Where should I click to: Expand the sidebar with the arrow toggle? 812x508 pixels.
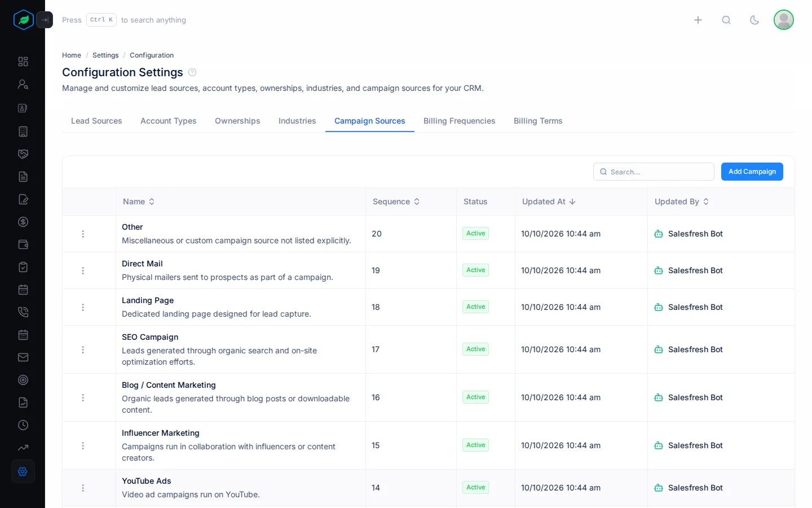click(45, 20)
